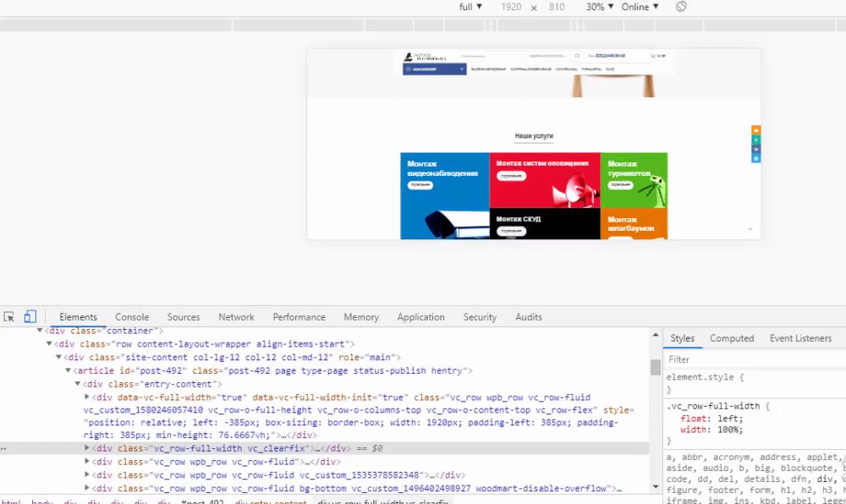Focus the 1920 viewport width field
Image resolution: width=846 pixels, height=504 pixels.
tap(511, 7)
